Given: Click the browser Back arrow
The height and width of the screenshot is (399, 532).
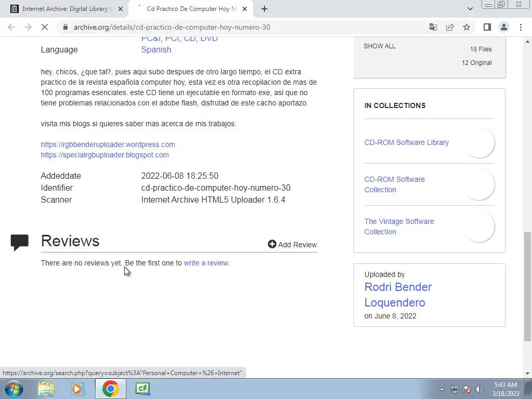Looking at the screenshot, I should click(x=11, y=27).
